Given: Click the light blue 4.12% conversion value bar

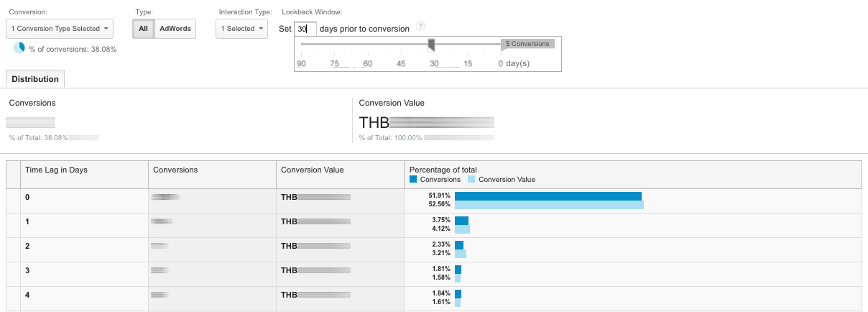Looking at the screenshot, I should pyautogui.click(x=462, y=229).
